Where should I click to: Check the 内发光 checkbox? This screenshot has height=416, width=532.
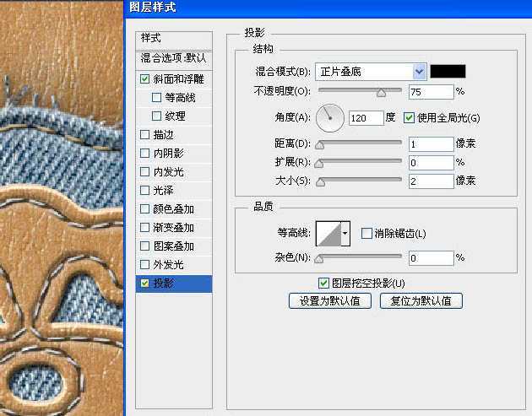click(x=144, y=172)
